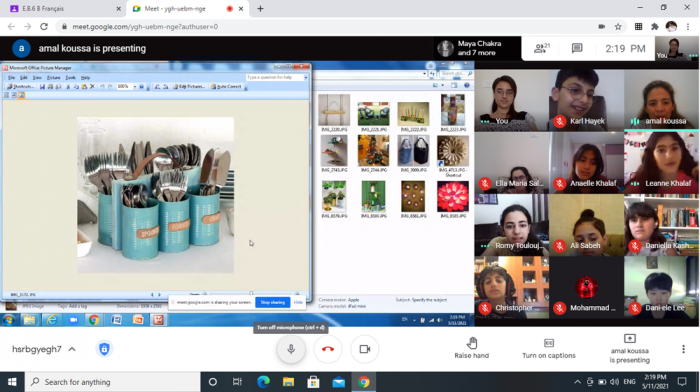The image size is (700, 392).
Task: Turn on captions
Action: pos(549,348)
